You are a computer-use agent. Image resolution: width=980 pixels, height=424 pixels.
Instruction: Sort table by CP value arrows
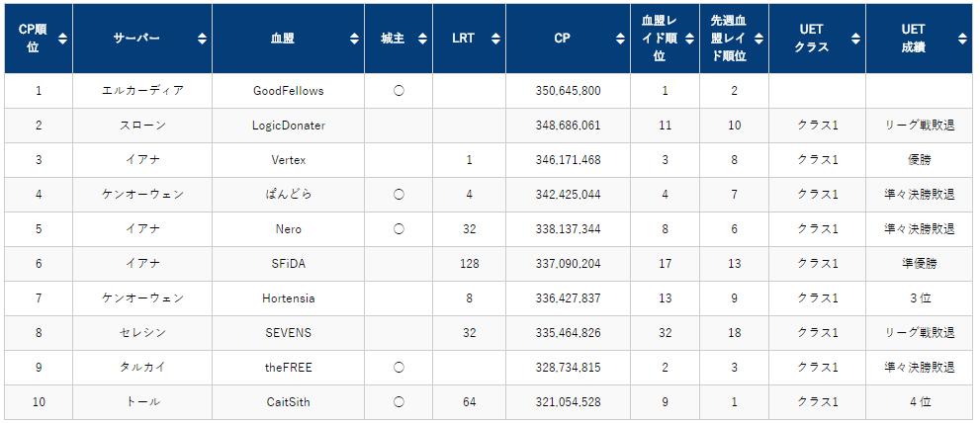pos(620,39)
